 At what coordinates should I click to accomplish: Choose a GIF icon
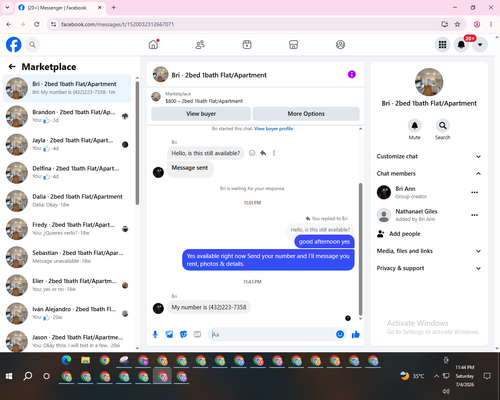[197, 334]
